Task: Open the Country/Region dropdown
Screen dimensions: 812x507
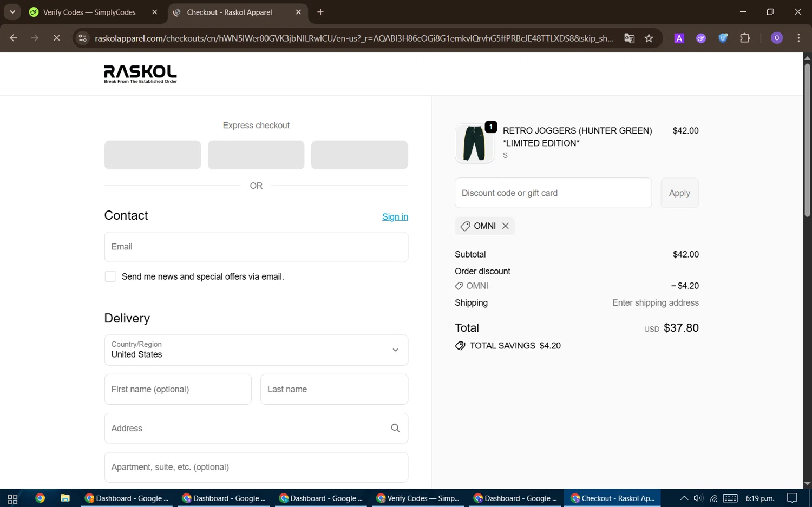Action: [256, 350]
